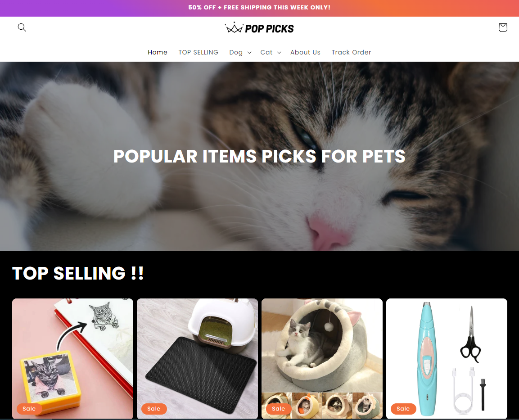Click the Pop Picks crown logo

pos(259,28)
